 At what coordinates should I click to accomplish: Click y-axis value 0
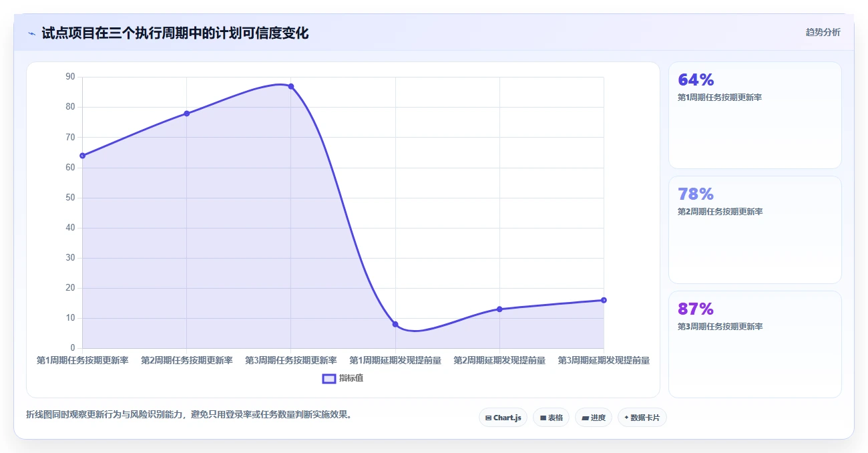pos(73,348)
